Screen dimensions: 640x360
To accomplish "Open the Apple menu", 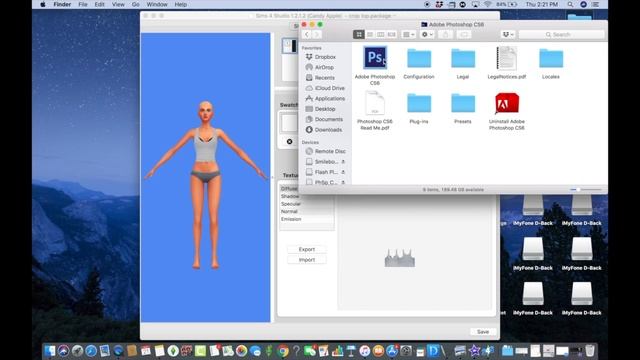I will click(43, 4).
